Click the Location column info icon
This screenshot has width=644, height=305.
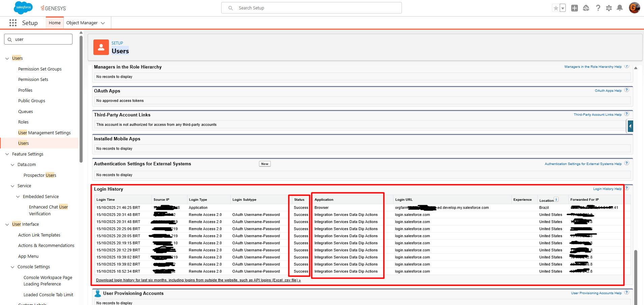[x=556, y=199]
